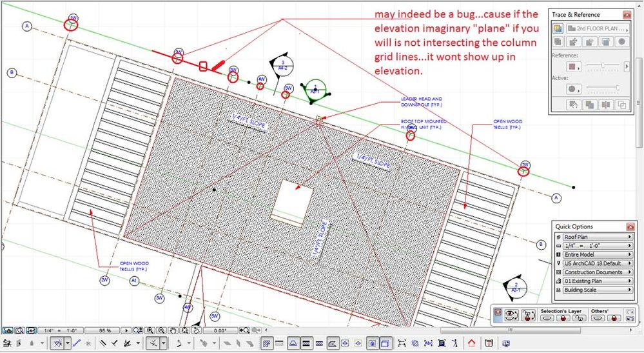Click the Rotate Reference icon

(590, 42)
